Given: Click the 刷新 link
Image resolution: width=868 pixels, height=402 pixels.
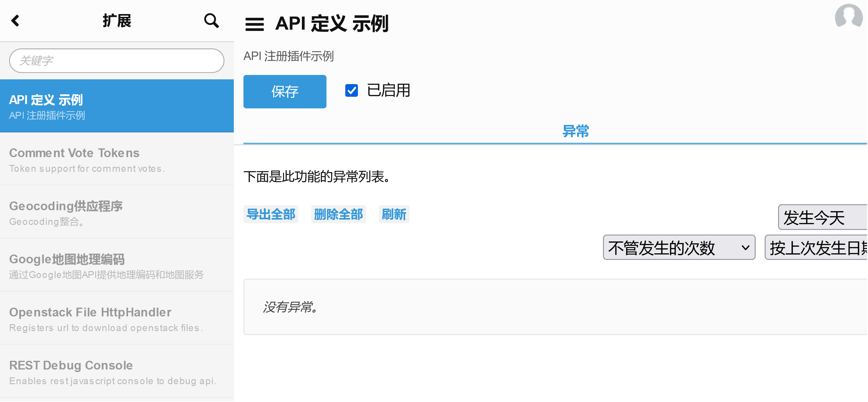Looking at the screenshot, I should click(394, 215).
